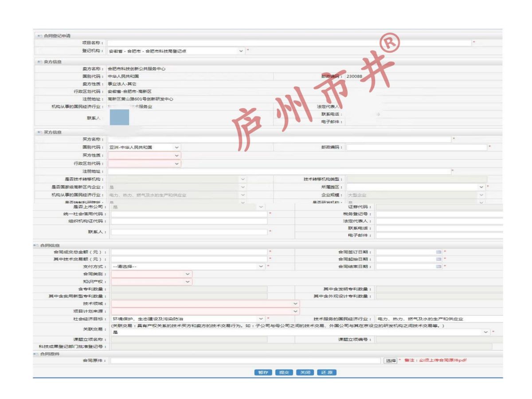Click 选择 to upload contract file

(390, 361)
